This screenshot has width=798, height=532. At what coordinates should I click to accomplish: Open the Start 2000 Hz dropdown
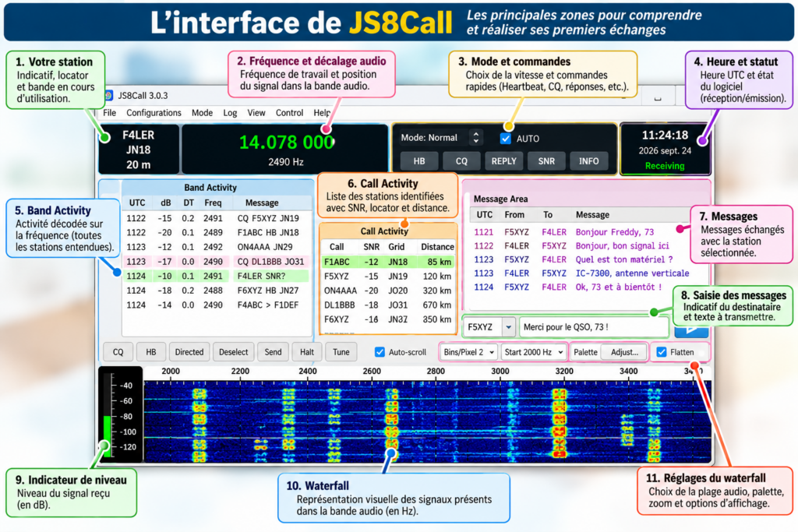(x=533, y=352)
